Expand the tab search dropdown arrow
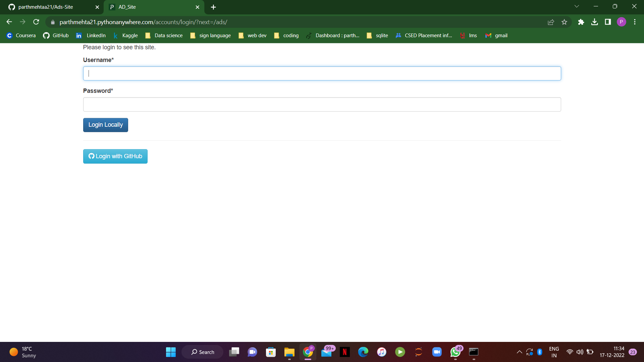The image size is (644, 362). point(577,6)
